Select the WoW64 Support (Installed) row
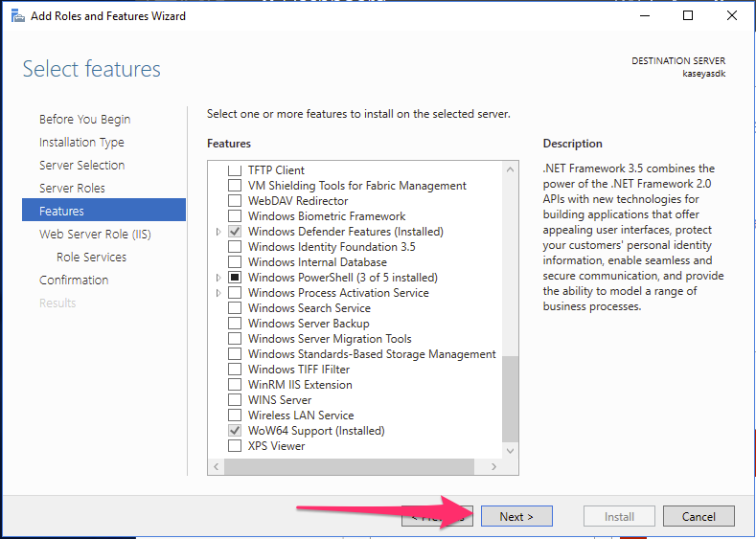This screenshot has width=756, height=539. point(316,431)
